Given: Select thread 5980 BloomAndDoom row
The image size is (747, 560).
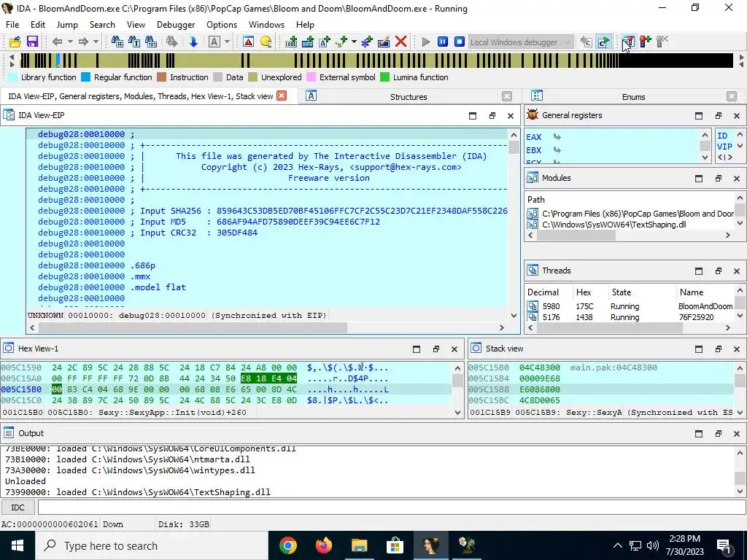Looking at the screenshot, I should (630, 306).
